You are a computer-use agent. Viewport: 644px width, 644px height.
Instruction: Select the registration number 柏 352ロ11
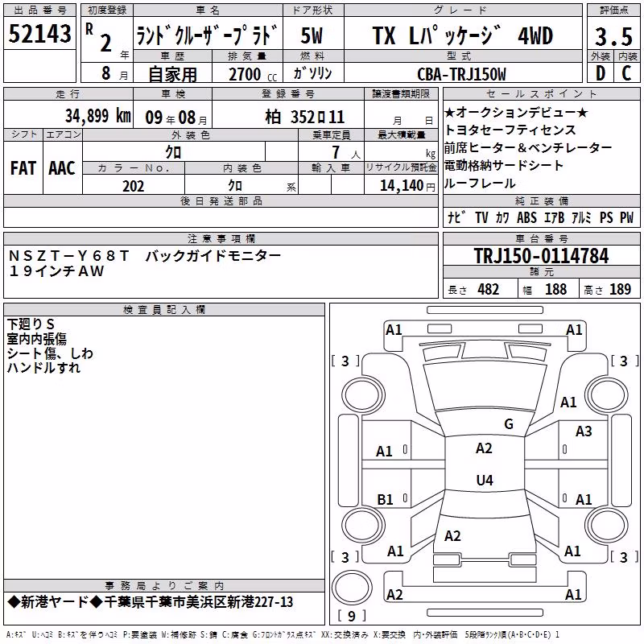[x=305, y=117]
